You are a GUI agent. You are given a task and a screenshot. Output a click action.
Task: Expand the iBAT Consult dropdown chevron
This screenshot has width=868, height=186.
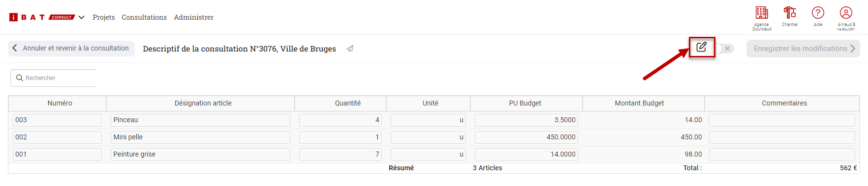coord(82,17)
